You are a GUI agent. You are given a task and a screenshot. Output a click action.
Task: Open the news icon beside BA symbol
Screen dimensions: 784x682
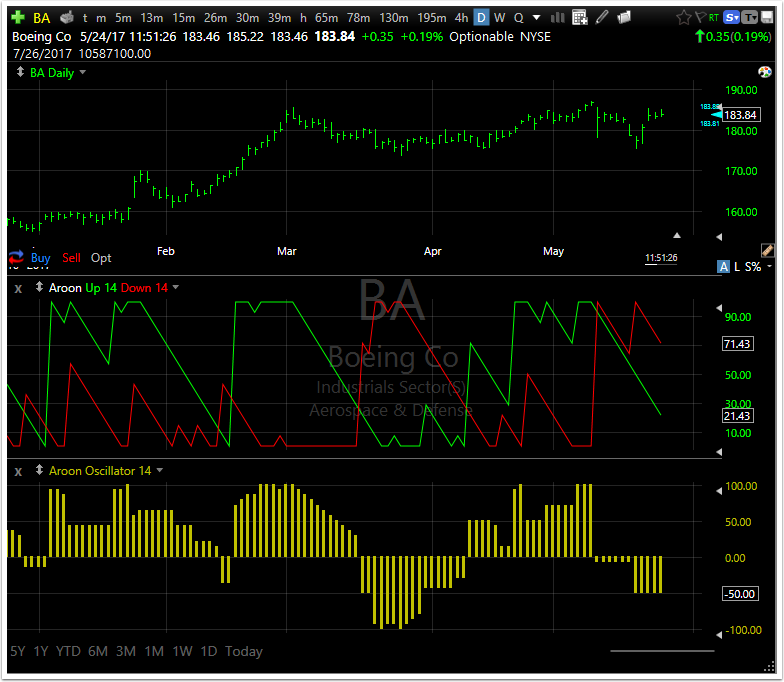[67, 18]
